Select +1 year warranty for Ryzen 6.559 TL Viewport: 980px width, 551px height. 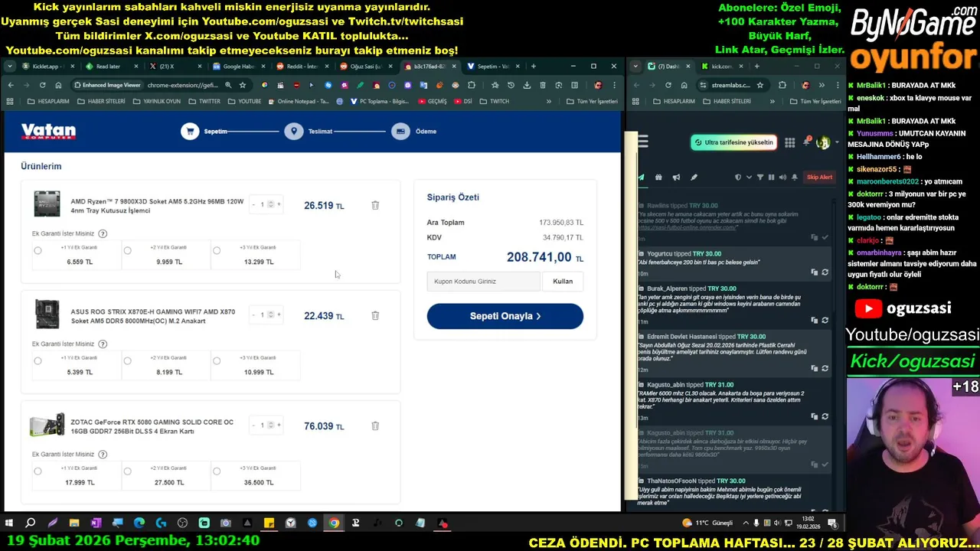tap(38, 250)
